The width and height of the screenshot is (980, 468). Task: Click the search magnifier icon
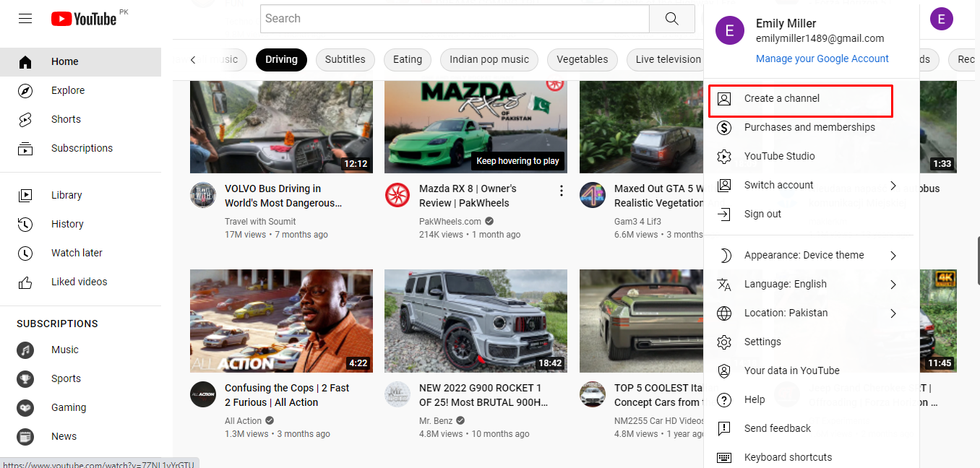pos(671,18)
